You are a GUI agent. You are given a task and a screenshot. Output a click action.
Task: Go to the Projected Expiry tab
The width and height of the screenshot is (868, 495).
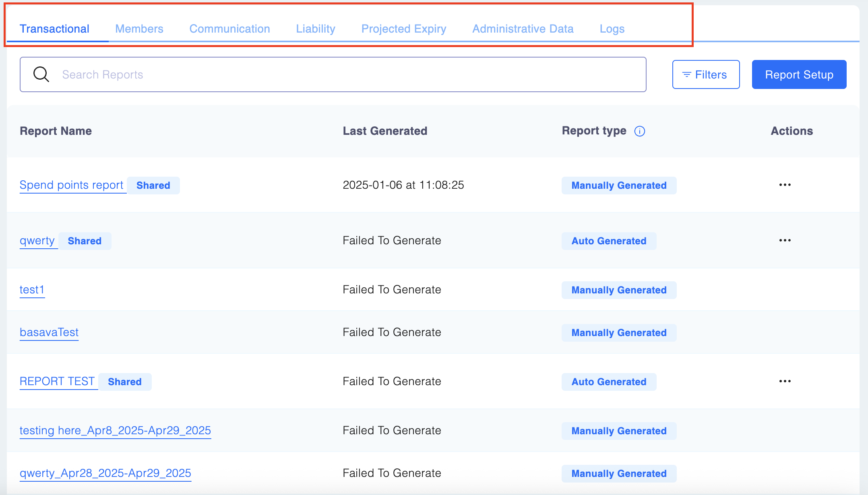403,29
